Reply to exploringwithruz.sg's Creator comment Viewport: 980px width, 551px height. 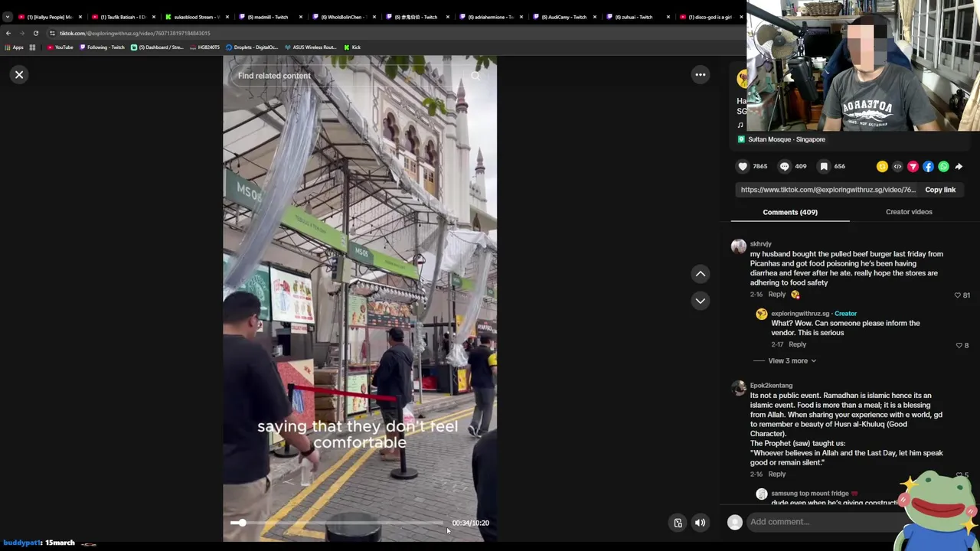click(x=797, y=344)
